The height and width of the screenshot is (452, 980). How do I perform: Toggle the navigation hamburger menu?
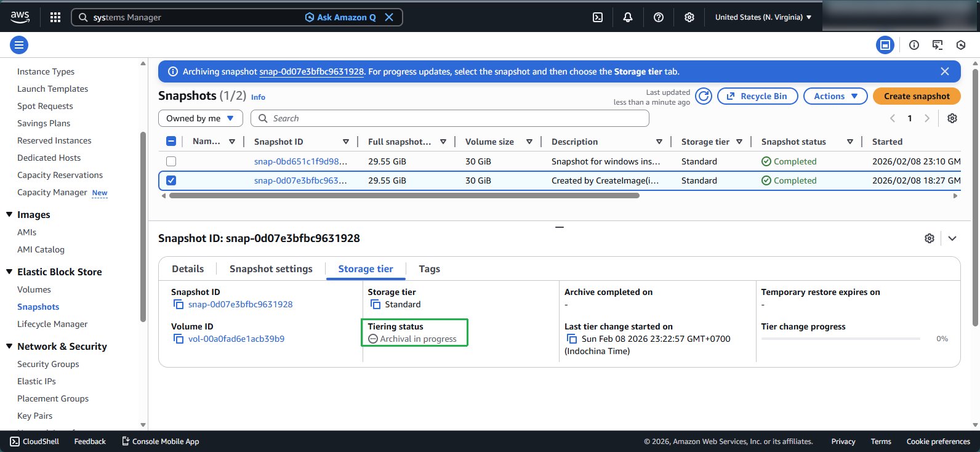[19, 45]
